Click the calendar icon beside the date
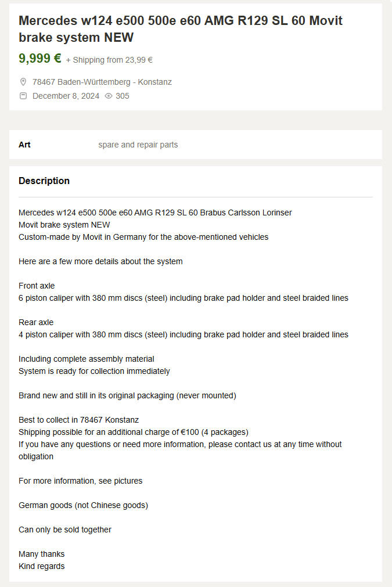Viewport: 392px width, 587px height. coord(23,96)
